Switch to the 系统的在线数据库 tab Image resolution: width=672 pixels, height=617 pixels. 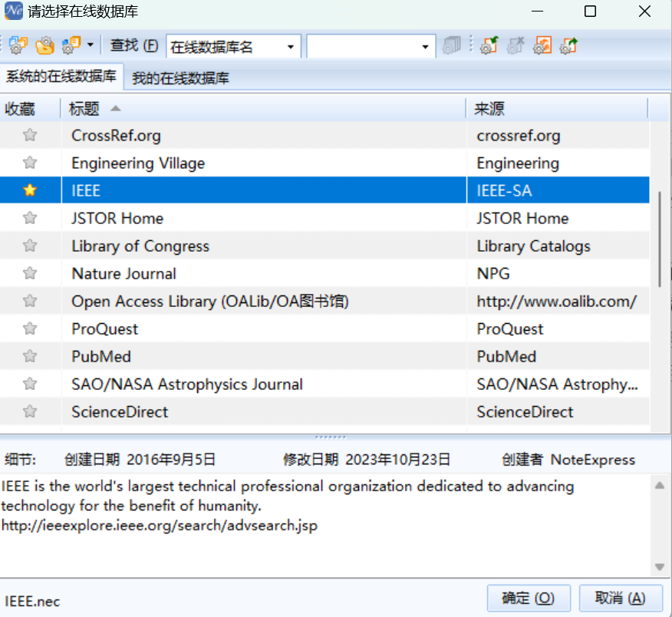click(x=61, y=77)
